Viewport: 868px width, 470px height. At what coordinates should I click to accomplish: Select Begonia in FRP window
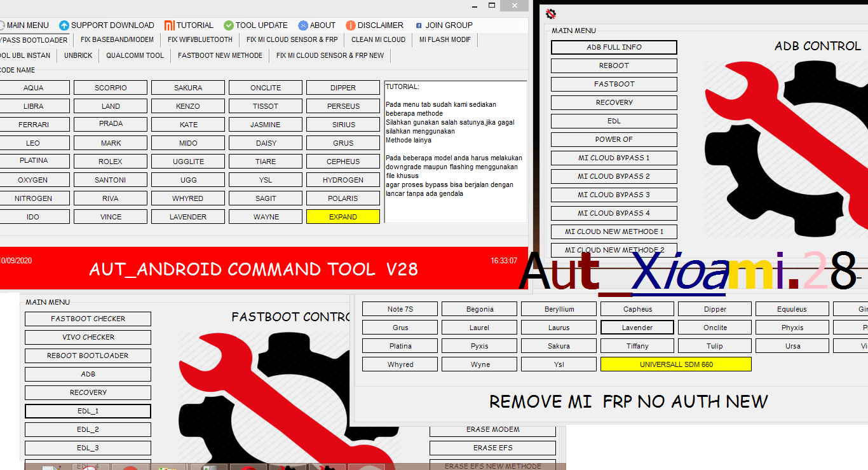tap(479, 309)
